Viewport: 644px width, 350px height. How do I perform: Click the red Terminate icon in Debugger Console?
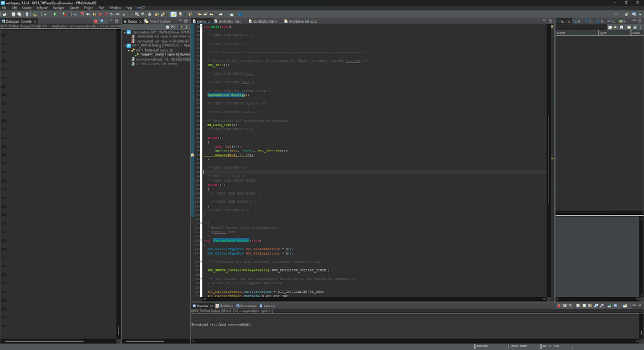pyautogui.click(x=95, y=21)
